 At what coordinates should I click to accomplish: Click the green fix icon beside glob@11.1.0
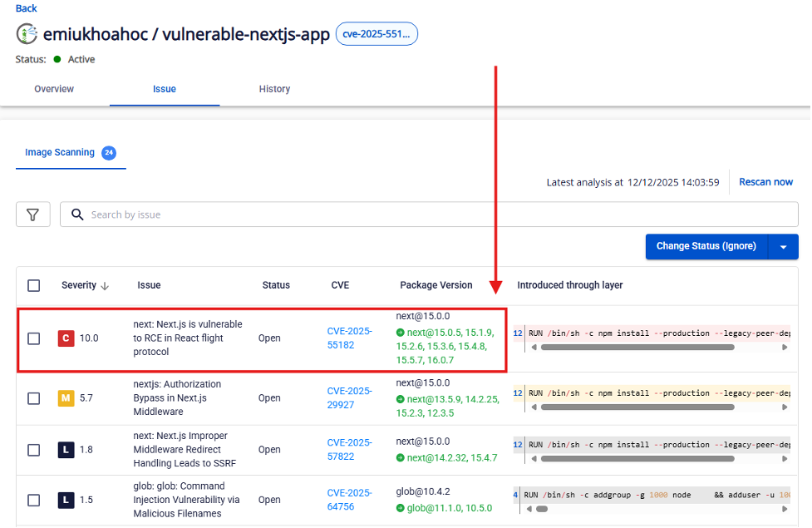[x=401, y=508]
